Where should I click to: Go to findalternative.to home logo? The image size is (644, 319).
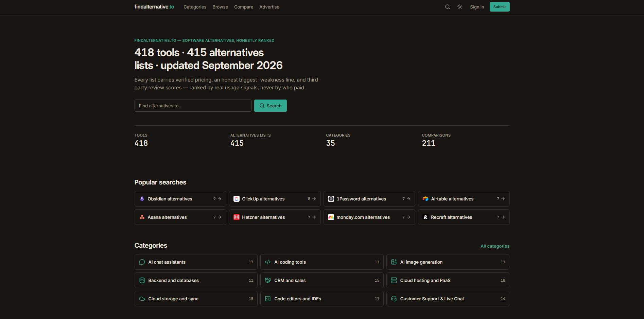click(x=154, y=7)
